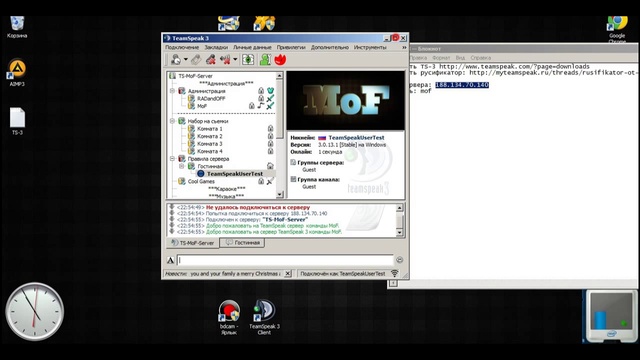Click the AIMP3 desktop shortcut
The height and width of the screenshot is (360, 640).
[17, 73]
